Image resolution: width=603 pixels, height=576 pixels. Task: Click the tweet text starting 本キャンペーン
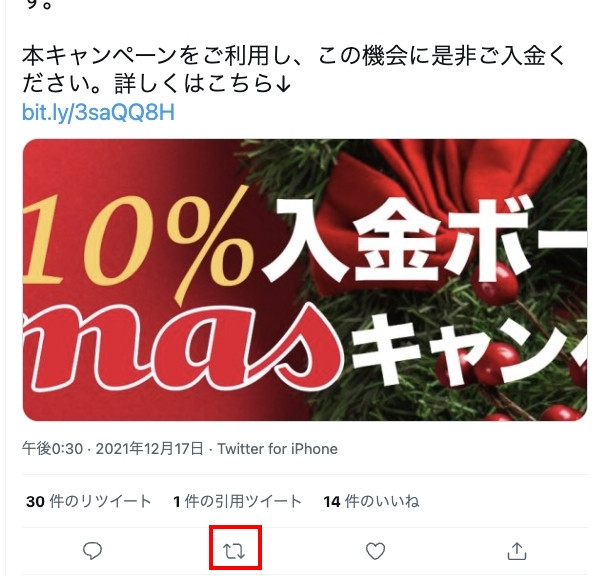pyautogui.click(x=293, y=70)
